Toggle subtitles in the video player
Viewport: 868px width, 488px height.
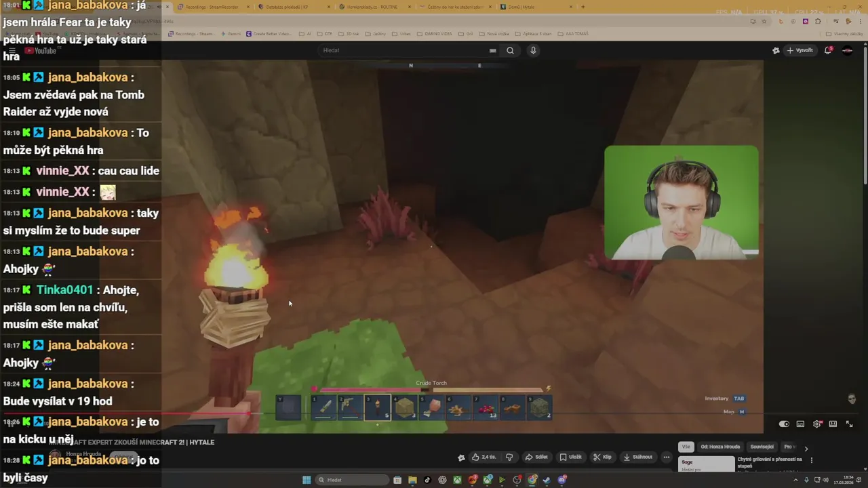pos(800,424)
